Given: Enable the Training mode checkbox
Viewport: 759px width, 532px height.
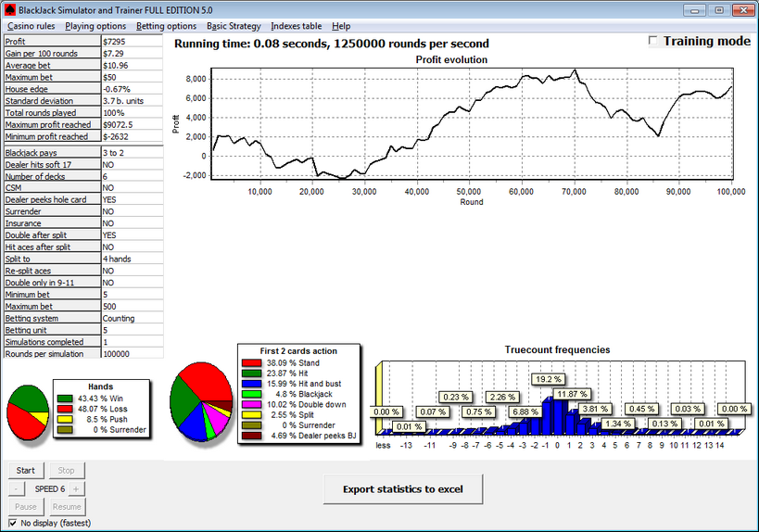Looking at the screenshot, I should 653,42.
